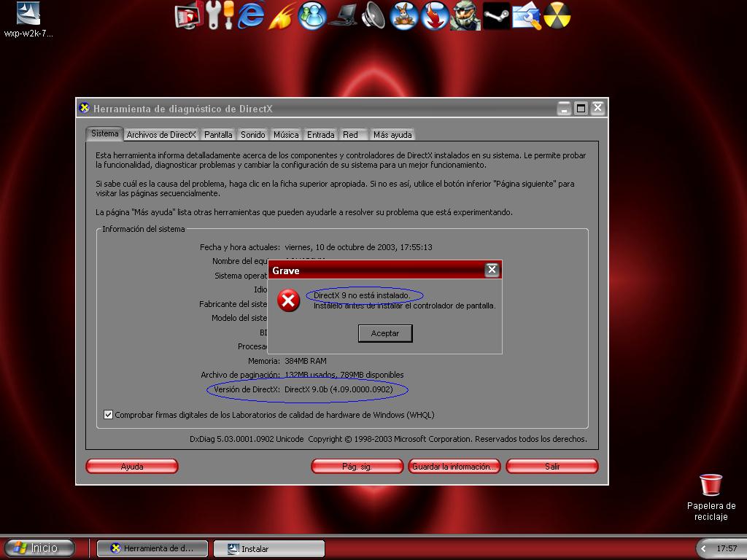Switch to the Pantalla tab

tap(218, 135)
